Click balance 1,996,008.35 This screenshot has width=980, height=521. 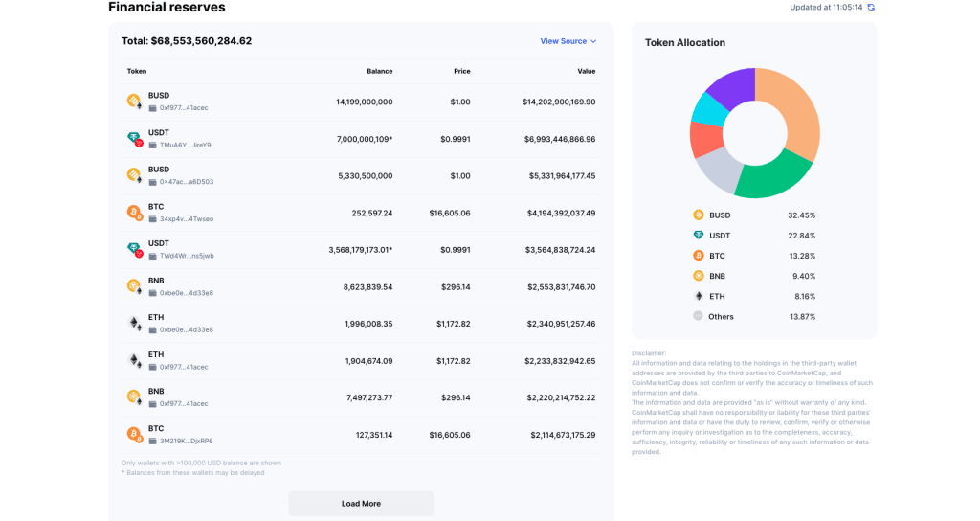pyautogui.click(x=368, y=324)
